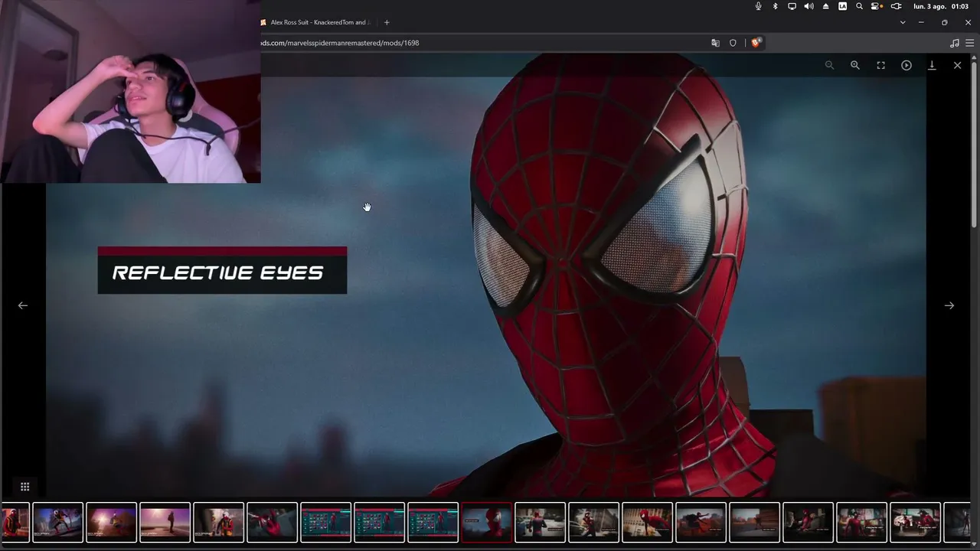The height and width of the screenshot is (551, 980).
Task: Open the volume control in system tray
Action: click(x=808, y=6)
